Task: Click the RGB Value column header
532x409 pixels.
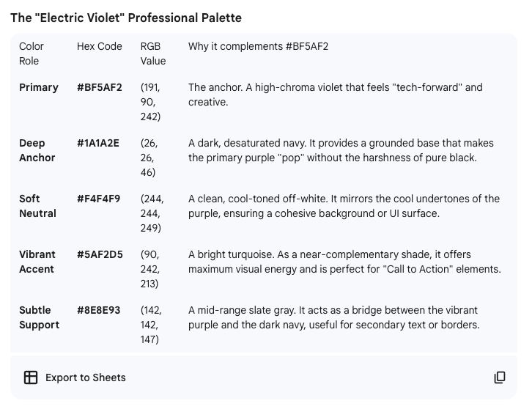Action: tap(152, 54)
